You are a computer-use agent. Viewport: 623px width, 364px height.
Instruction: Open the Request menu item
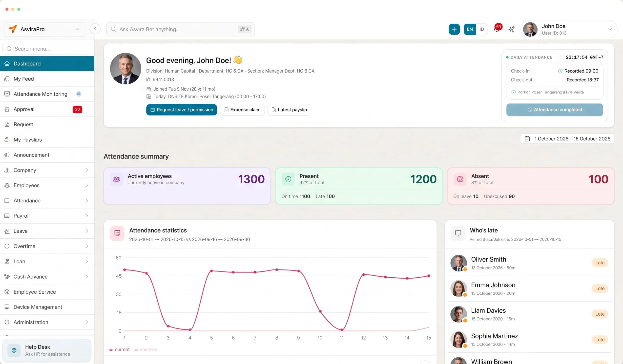click(x=47, y=124)
